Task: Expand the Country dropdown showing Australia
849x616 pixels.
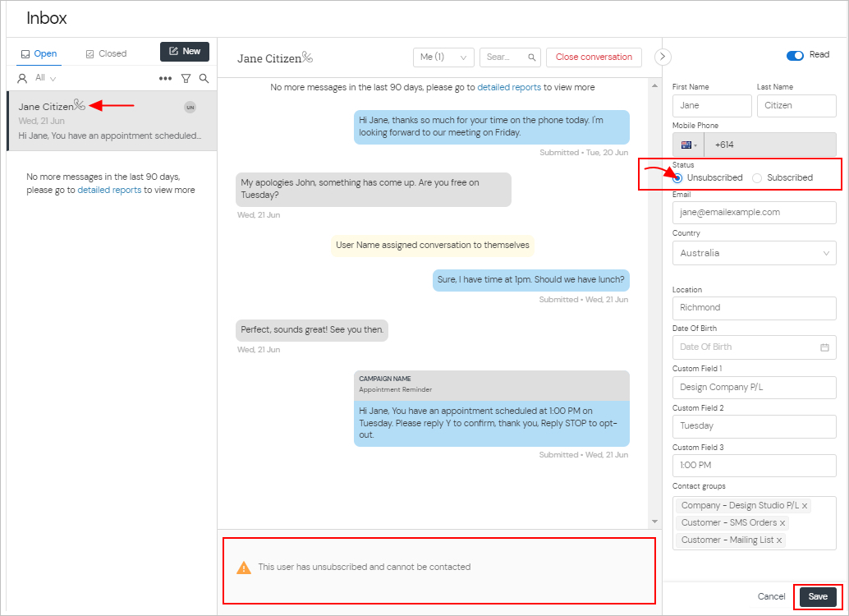Action: (x=755, y=253)
